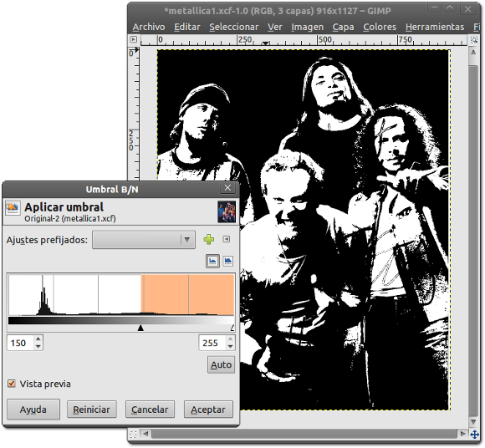Viewport: 485px width, 448px height.
Task: Toggle the Vista previa checkbox
Action: pyautogui.click(x=12, y=384)
